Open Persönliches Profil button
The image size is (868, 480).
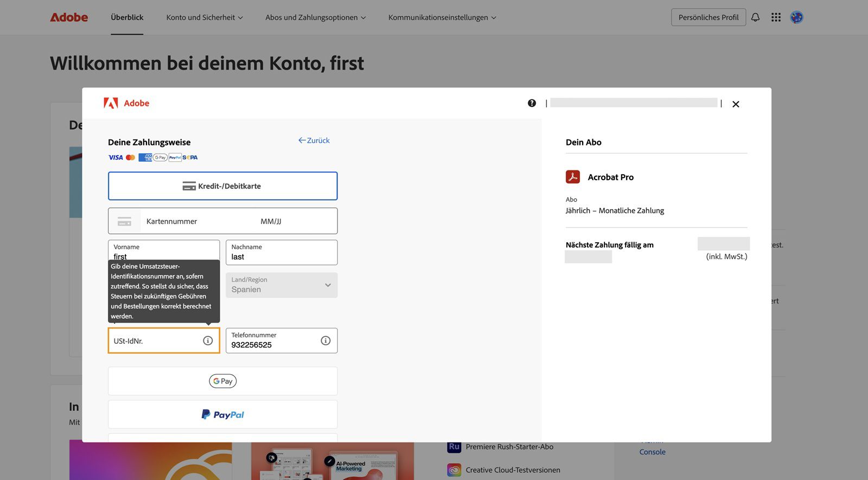[709, 17]
